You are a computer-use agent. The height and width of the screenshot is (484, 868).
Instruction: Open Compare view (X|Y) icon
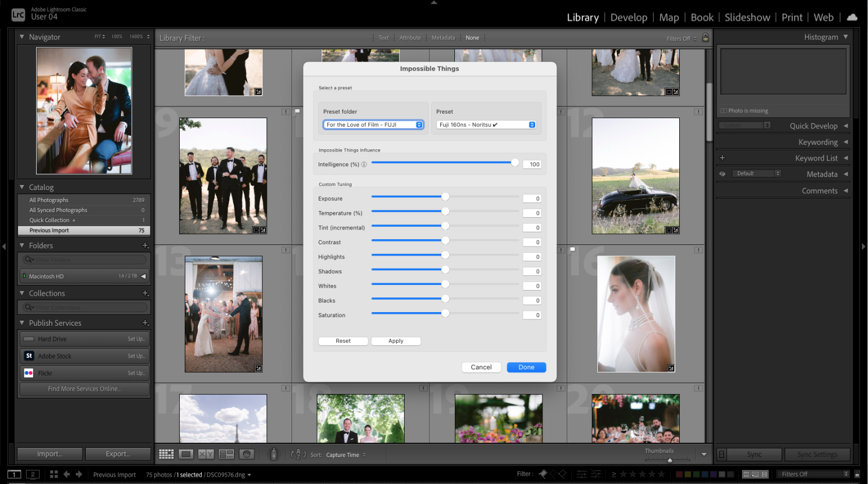pos(206,454)
